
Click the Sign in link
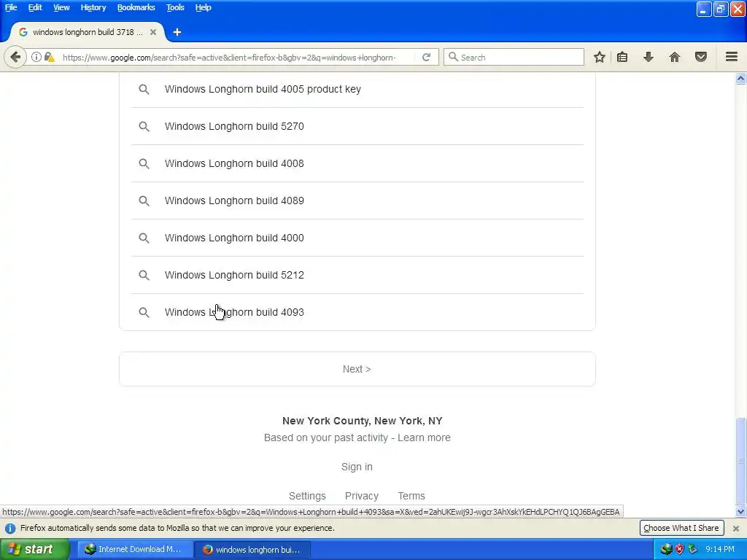[x=357, y=467]
